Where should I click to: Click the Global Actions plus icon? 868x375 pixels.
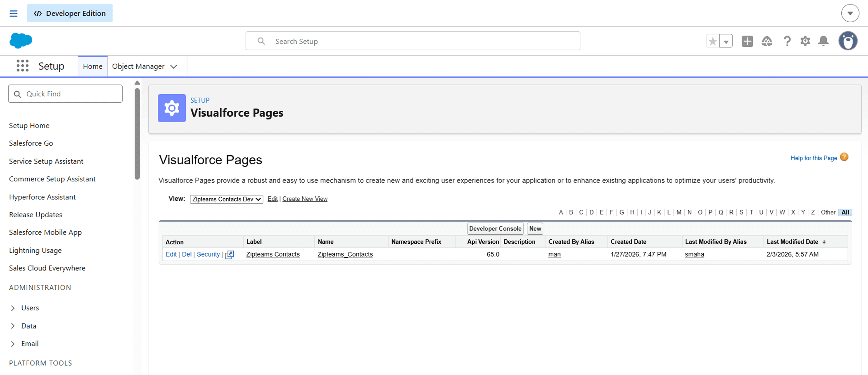pyautogui.click(x=747, y=41)
